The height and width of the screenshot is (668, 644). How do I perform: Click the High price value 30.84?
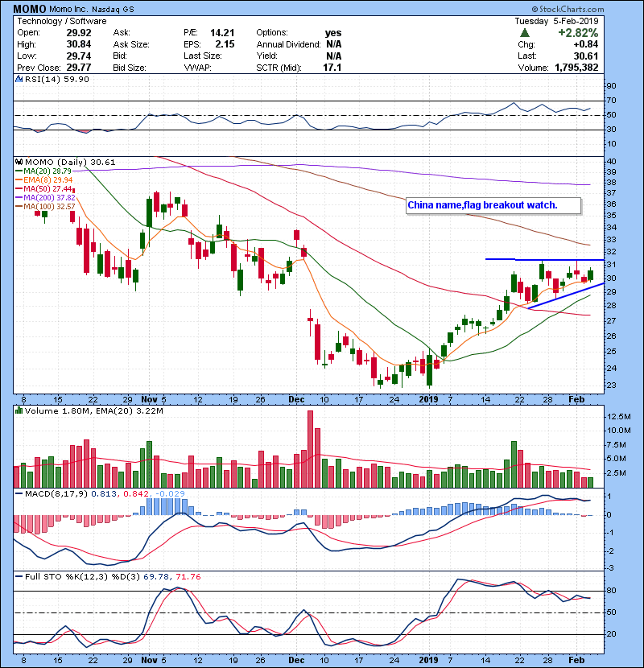pyautogui.click(x=79, y=44)
